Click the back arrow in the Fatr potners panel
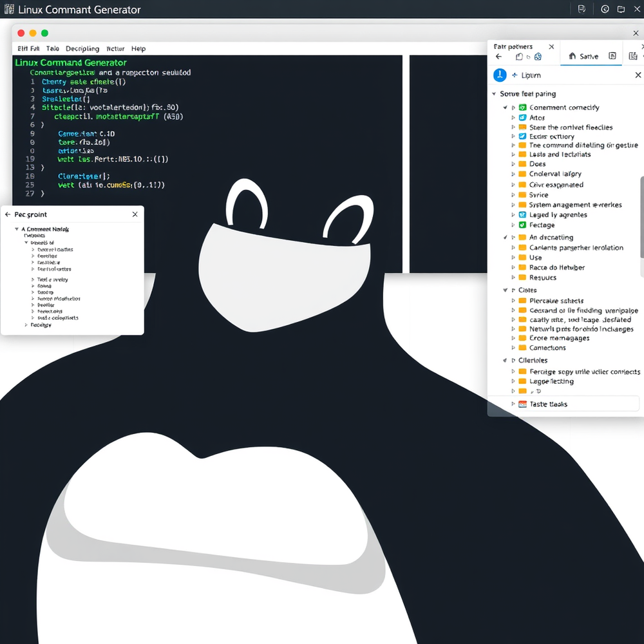Viewport: 644px width, 644px height. [x=498, y=57]
